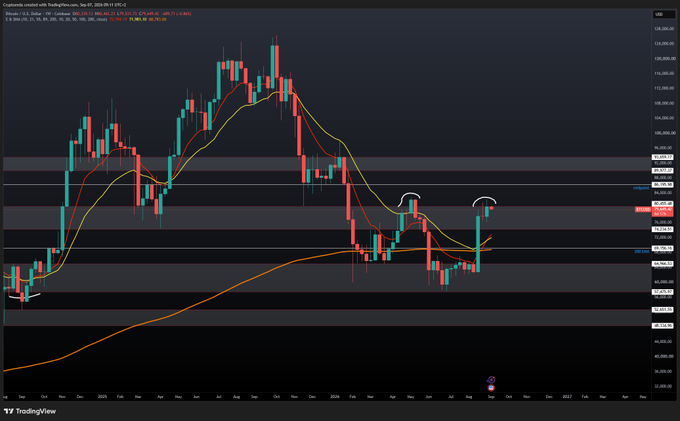The image size is (680, 421).
Task: Click the 124,000.00 price axis tick
Action: tap(664, 43)
